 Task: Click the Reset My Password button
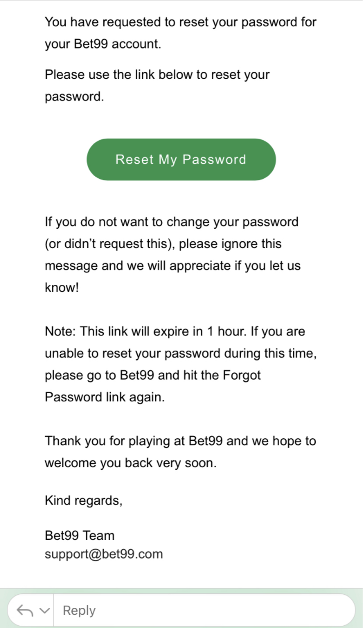181,160
